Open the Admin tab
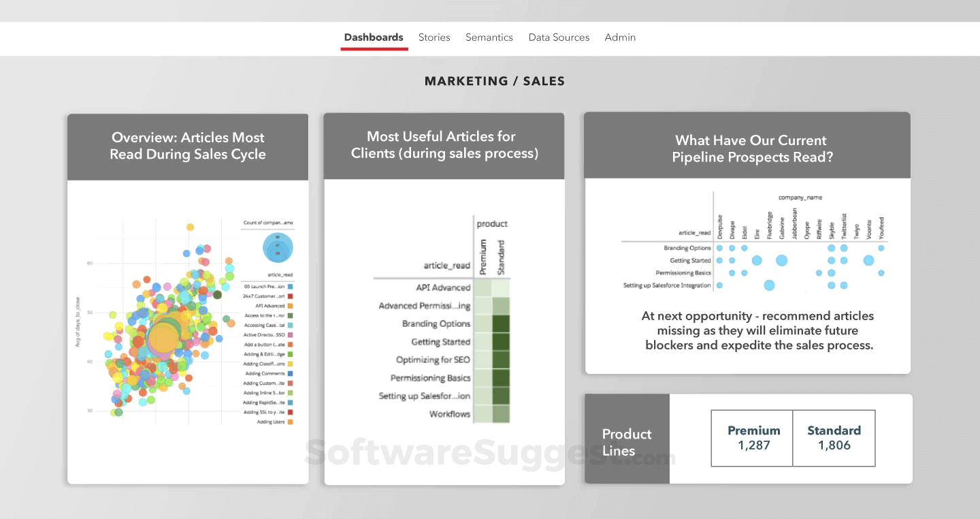Screen dimensions: 980x519 point(620,37)
